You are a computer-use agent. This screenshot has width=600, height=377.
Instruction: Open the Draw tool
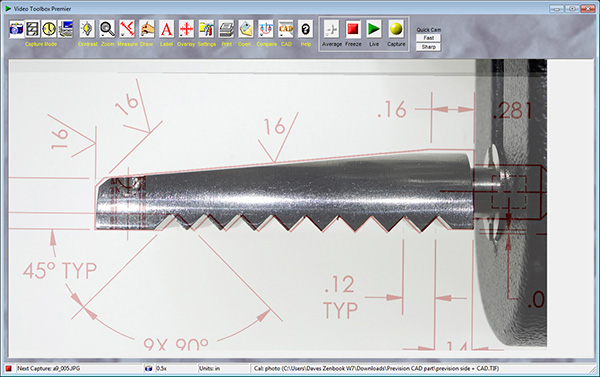(147, 29)
